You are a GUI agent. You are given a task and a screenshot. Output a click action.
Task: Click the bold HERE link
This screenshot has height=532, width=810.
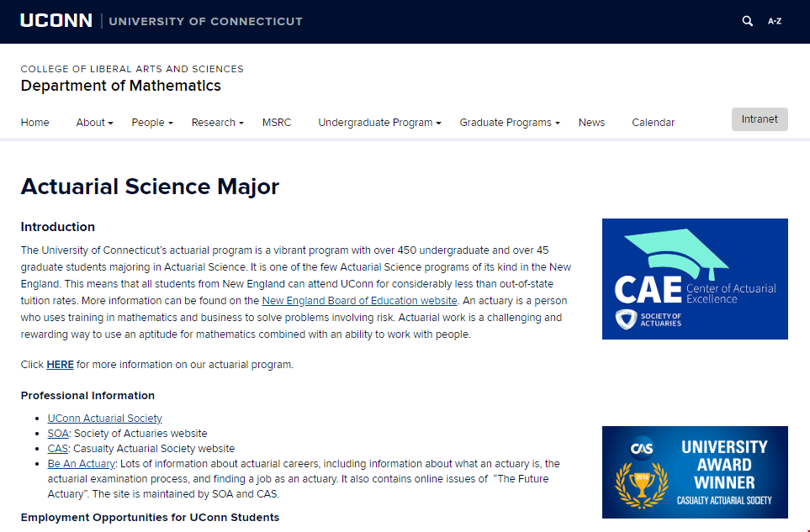click(x=60, y=365)
